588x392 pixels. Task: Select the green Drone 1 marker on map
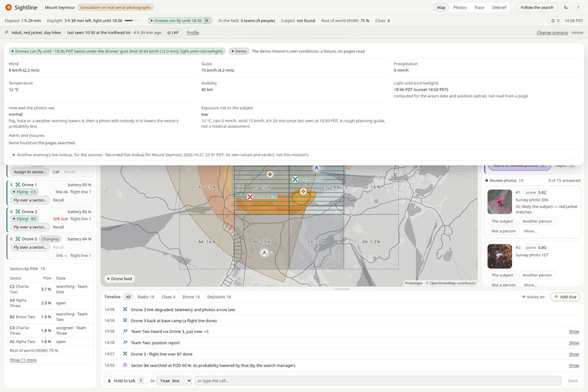click(x=295, y=180)
